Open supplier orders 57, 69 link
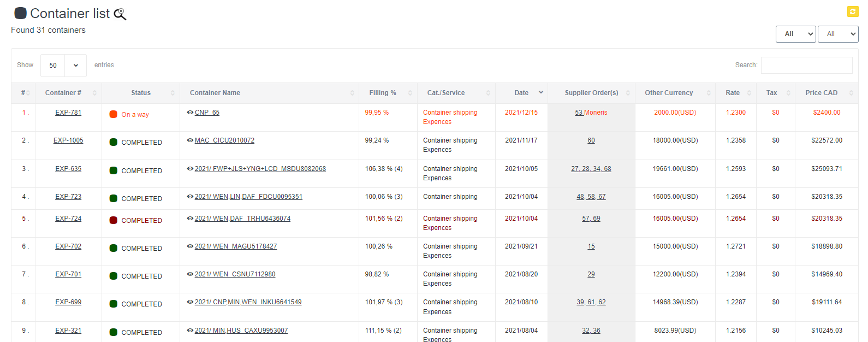This screenshot has height=342, width=868. (x=591, y=219)
